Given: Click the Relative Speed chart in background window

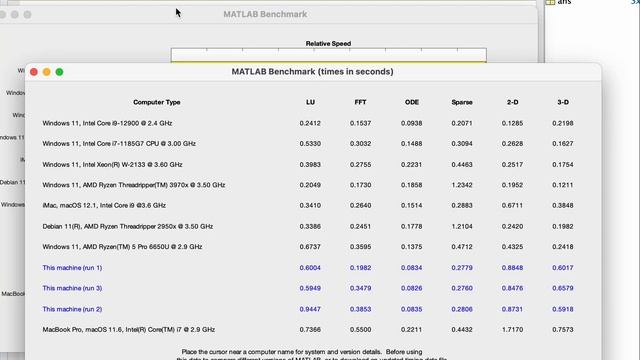Looking at the screenshot, I should pyautogui.click(x=329, y=56).
